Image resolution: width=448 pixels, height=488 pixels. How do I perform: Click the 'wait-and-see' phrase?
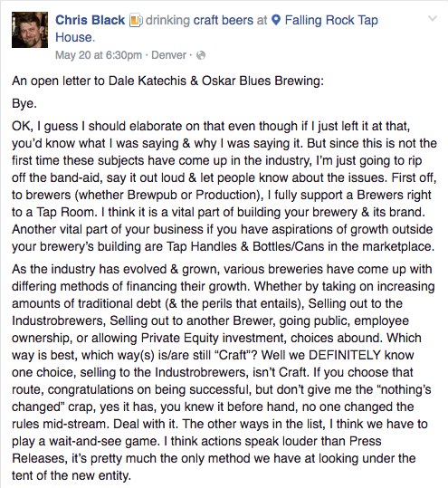[85, 441]
